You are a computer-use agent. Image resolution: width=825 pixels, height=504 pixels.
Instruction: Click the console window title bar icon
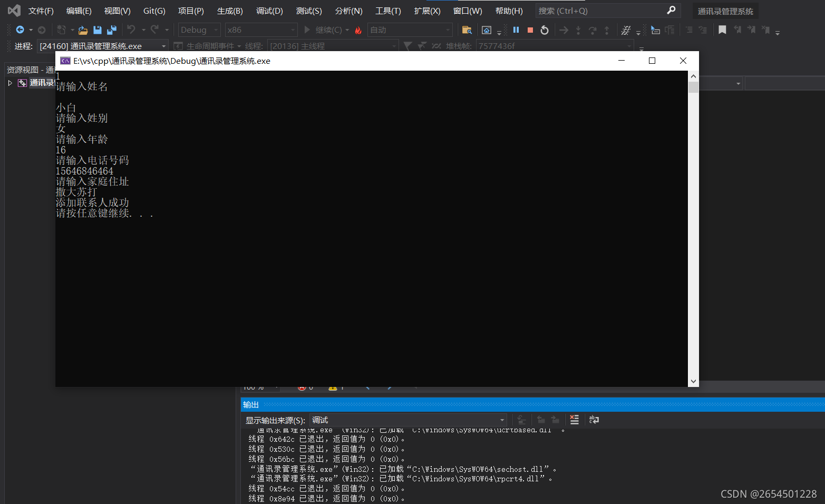pos(65,61)
